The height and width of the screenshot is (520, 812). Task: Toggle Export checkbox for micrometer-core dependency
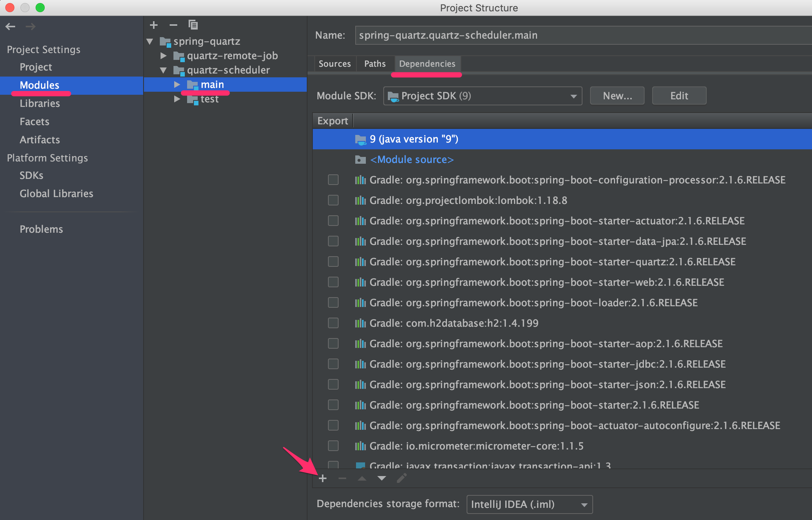pos(332,446)
